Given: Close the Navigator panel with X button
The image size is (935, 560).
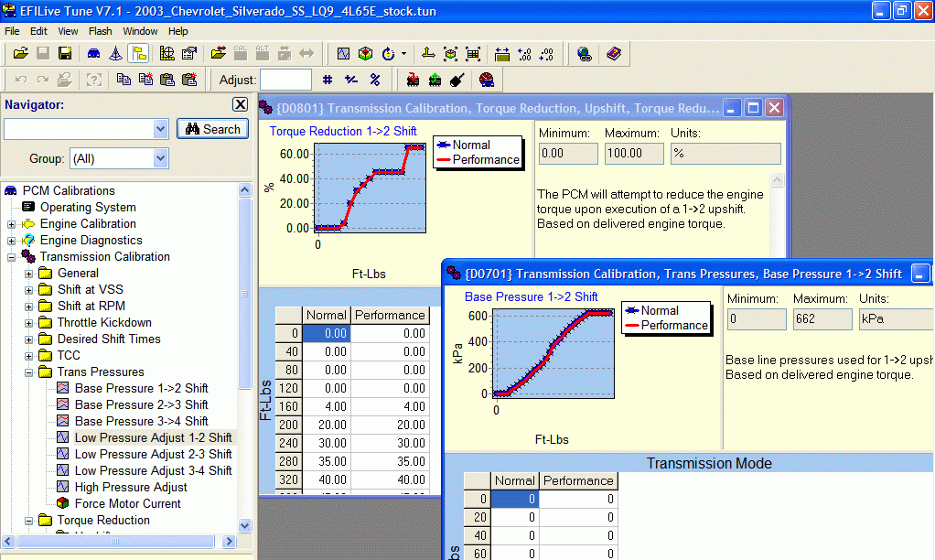Looking at the screenshot, I should pos(240,104).
